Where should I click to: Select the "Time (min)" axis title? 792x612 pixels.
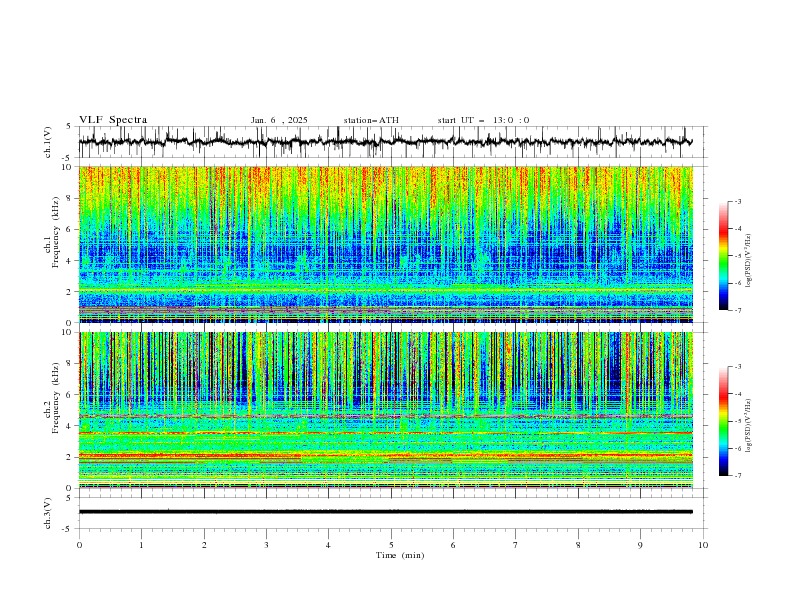[x=400, y=555]
